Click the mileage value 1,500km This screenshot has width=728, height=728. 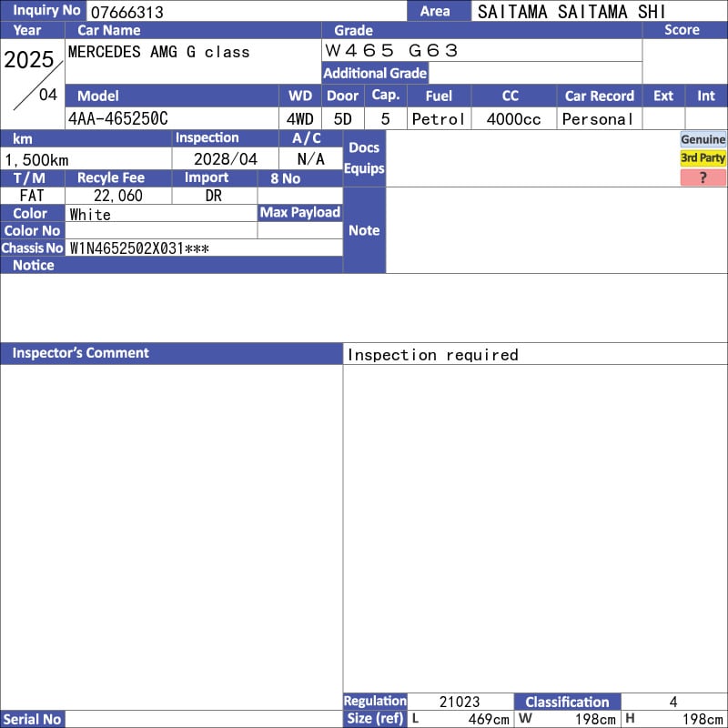click(x=37, y=159)
